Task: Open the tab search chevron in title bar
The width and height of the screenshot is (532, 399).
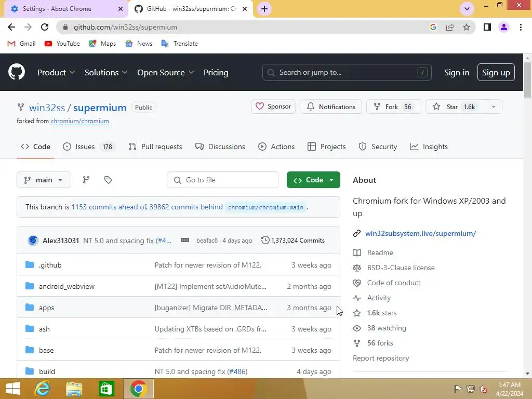Action: 467,9
